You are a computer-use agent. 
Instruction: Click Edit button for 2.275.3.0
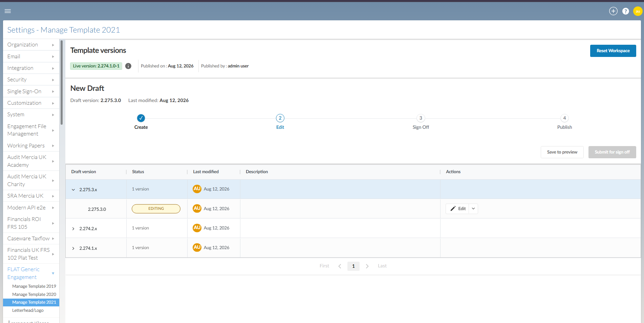click(x=457, y=209)
